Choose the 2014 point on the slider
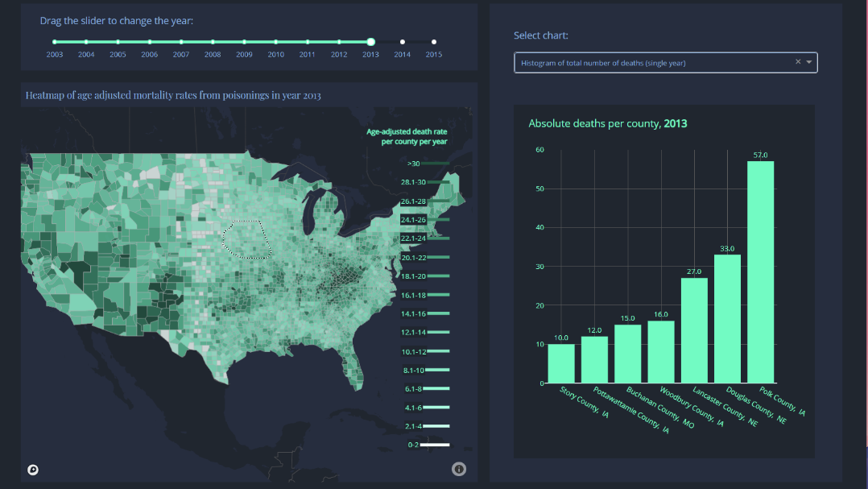 403,42
